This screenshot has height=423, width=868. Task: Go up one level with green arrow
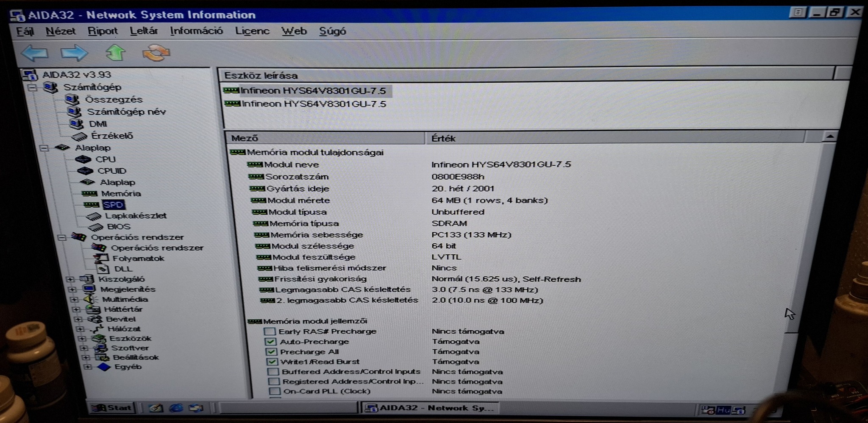click(115, 53)
